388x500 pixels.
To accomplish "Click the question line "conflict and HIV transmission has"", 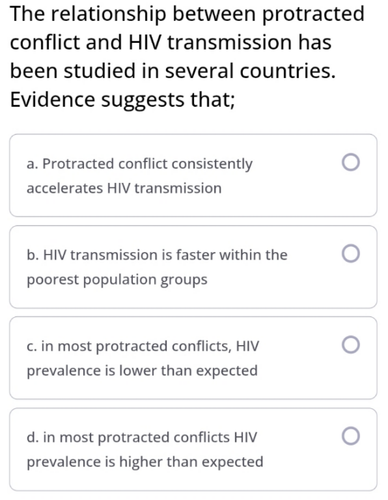I will (x=171, y=43).
